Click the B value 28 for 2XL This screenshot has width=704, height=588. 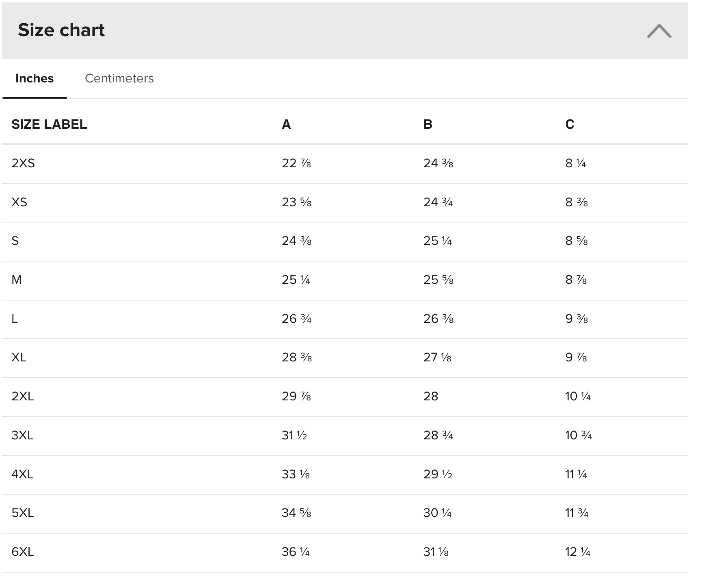coord(431,396)
